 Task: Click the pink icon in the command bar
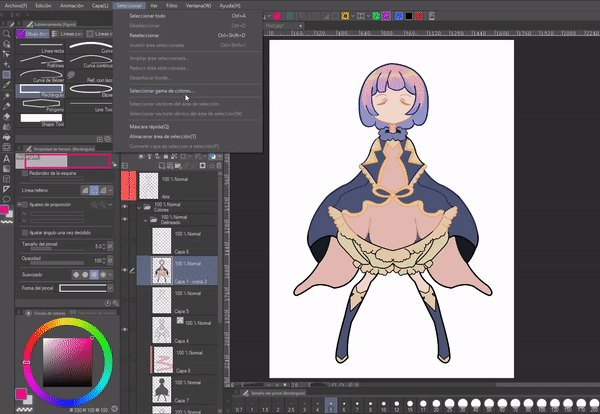pos(277,16)
